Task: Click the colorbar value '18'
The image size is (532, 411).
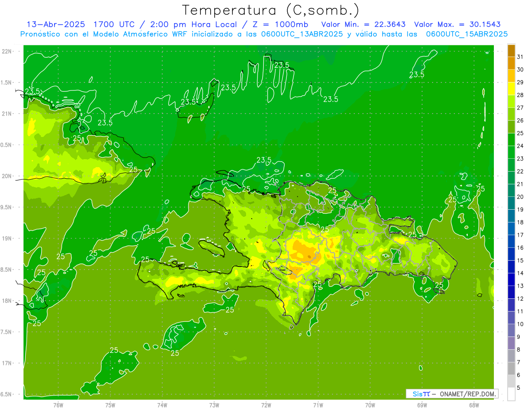Action: [520, 222]
